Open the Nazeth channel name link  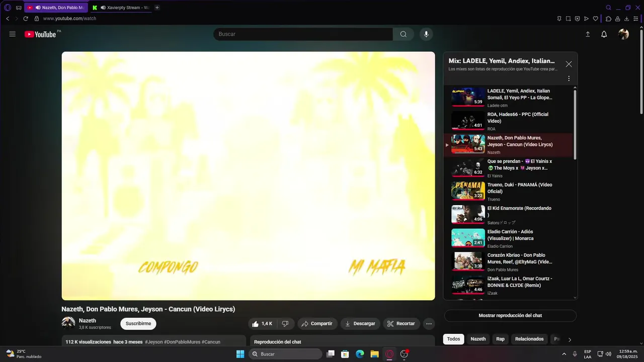pos(88,320)
